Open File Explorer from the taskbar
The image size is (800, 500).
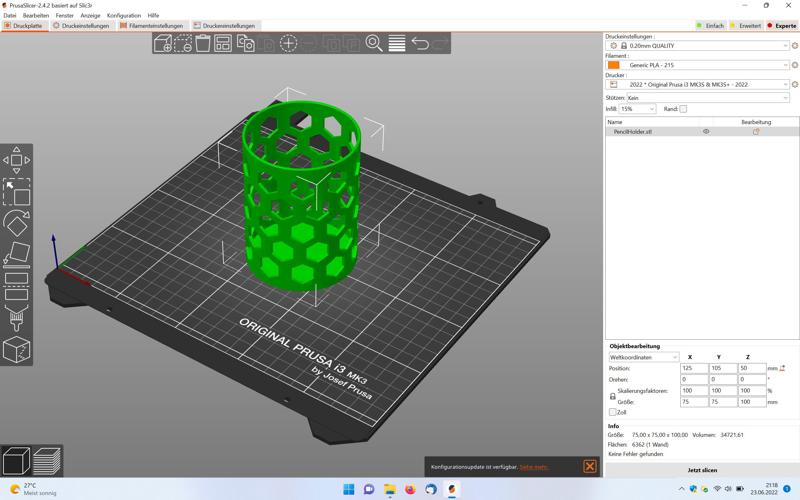390,489
